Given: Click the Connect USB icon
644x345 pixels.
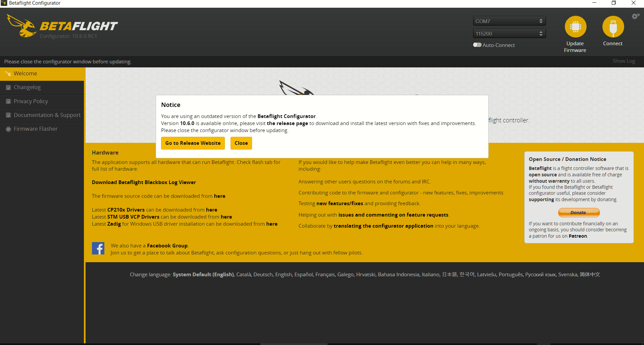Looking at the screenshot, I should coord(613,27).
